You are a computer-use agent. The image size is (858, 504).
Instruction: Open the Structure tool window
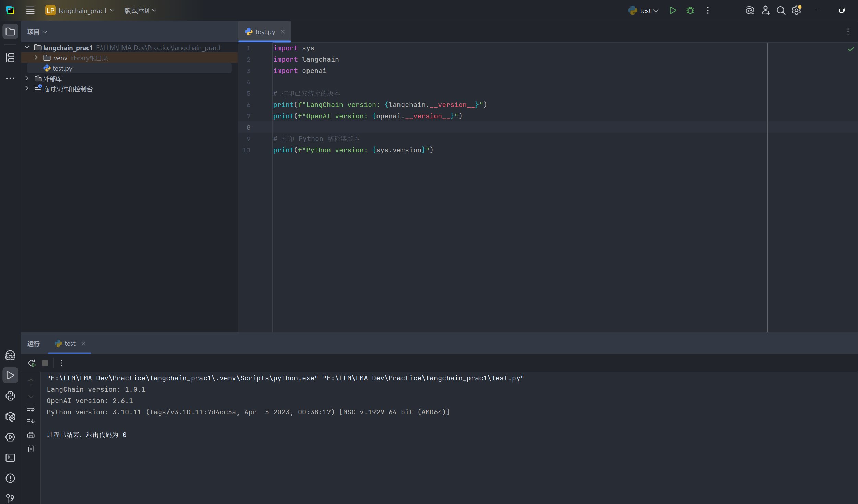point(10,58)
